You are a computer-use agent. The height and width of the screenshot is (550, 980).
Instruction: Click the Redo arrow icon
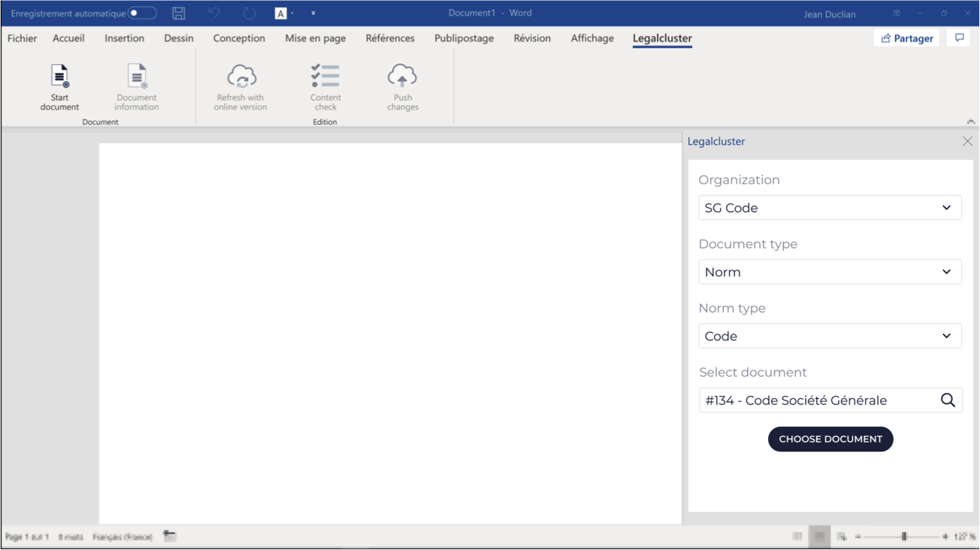coord(249,14)
